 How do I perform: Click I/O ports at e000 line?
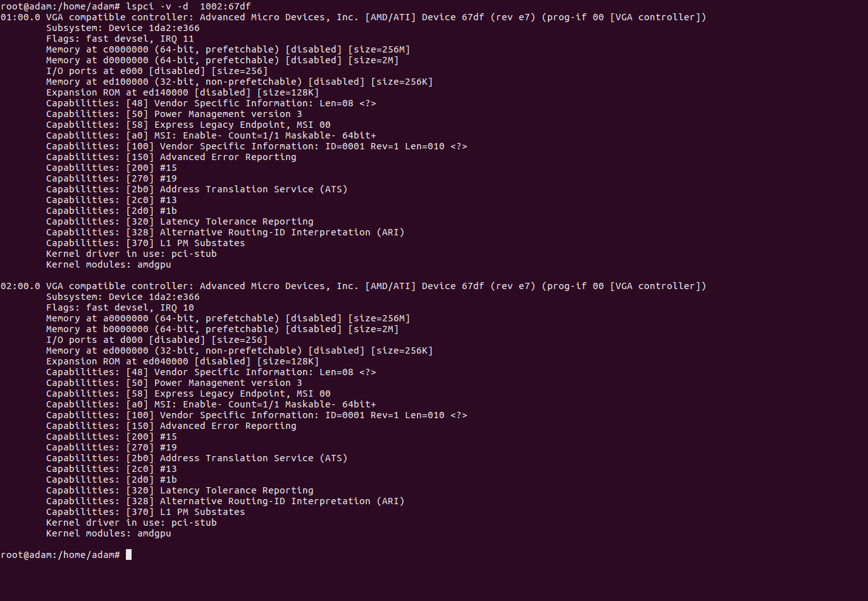click(x=157, y=71)
